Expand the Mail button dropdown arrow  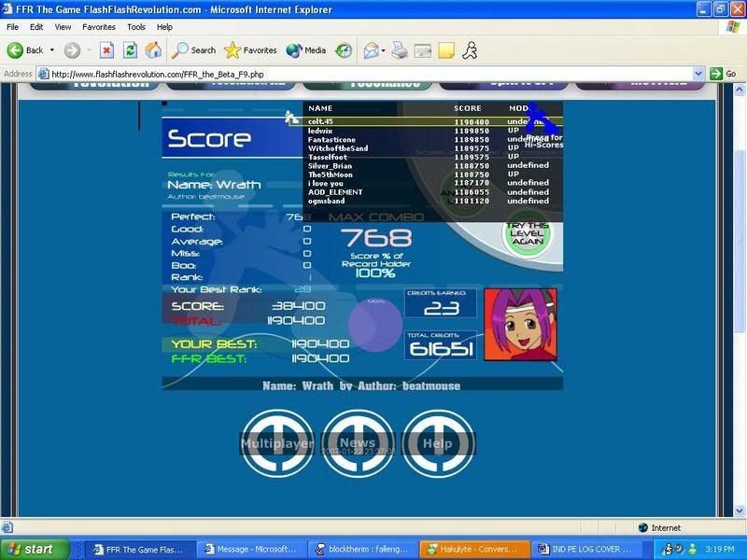383,50
